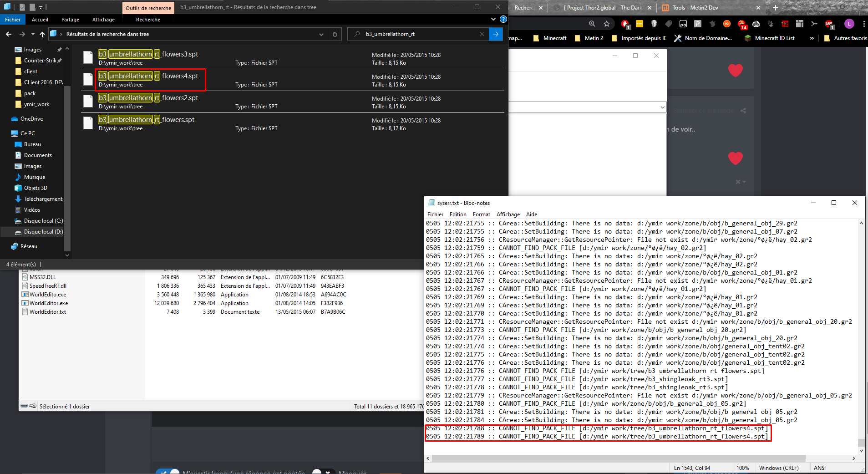Go up one folder level in Explorer
The image size is (868, 474).
[x=42, y=34]
